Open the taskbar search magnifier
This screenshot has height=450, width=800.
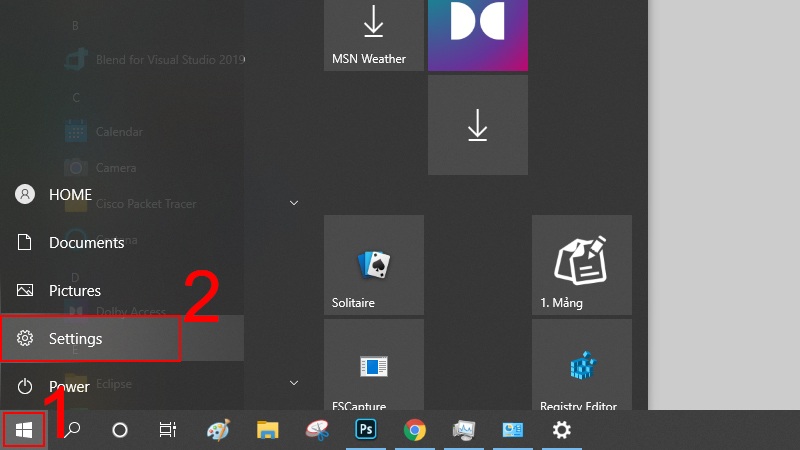(73, 430)
